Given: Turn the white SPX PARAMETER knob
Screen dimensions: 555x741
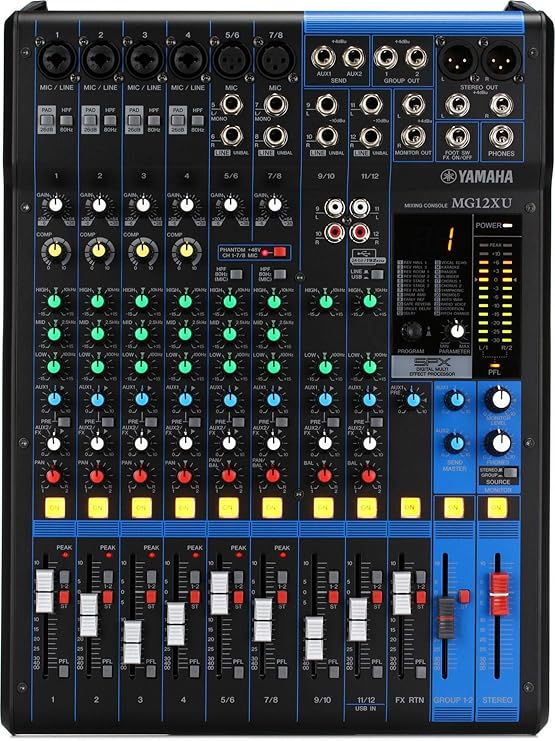Looking at the screenshot, I should tap(457, 331).
